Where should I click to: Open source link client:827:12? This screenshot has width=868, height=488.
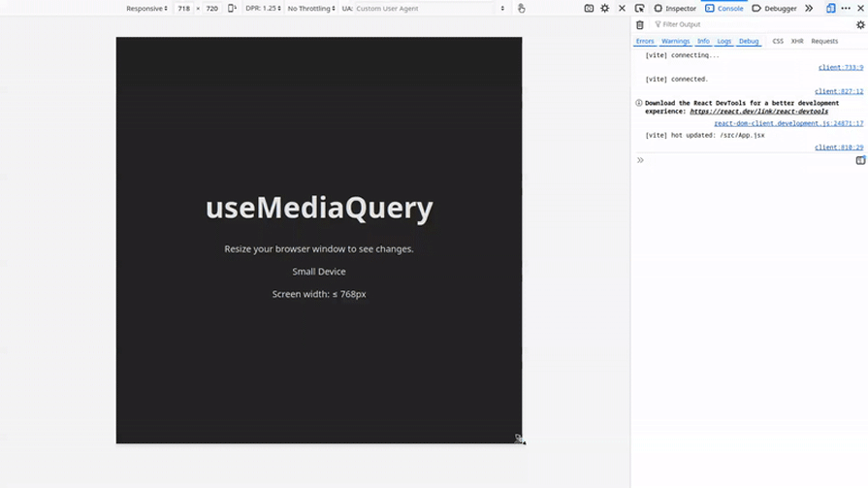[839, 91]
